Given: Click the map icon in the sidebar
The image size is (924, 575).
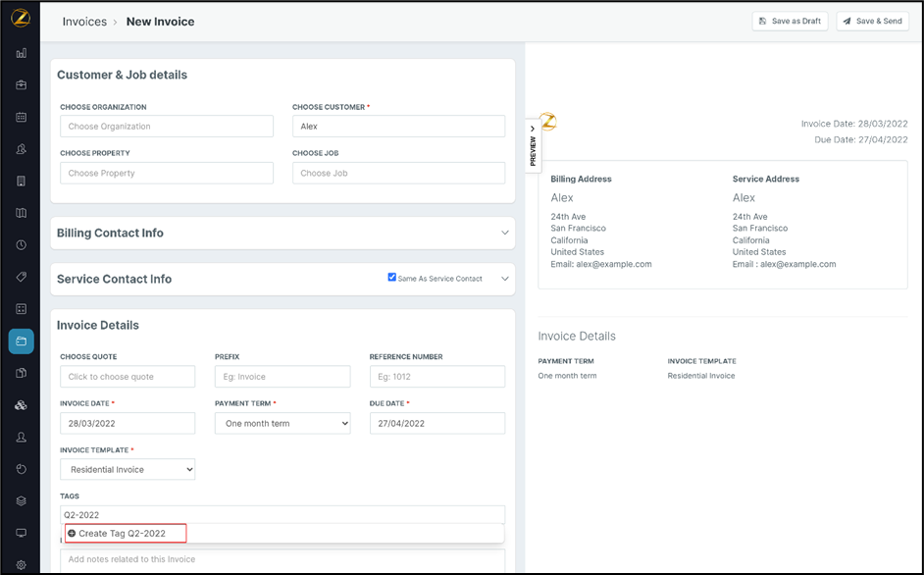Looking at the screenshot, I should click(x=21, y=213).
